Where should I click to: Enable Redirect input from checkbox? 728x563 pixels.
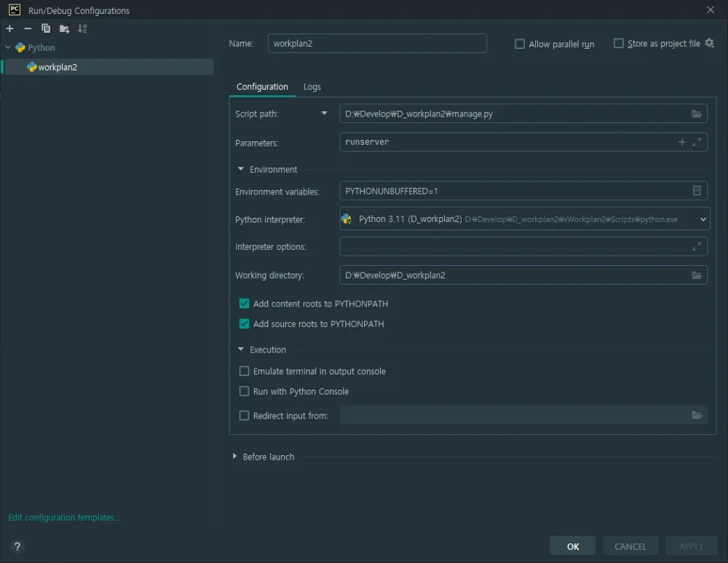[244, 416]
